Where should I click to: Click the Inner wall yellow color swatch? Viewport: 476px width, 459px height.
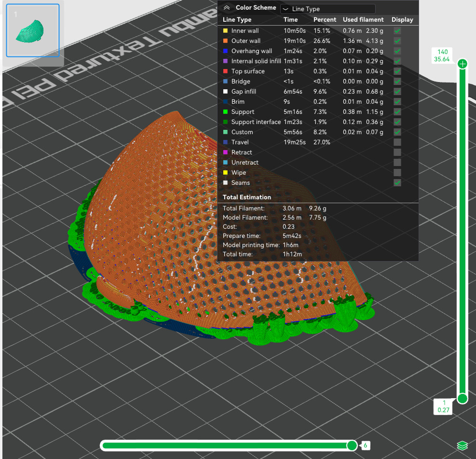(x=225, y=31)
